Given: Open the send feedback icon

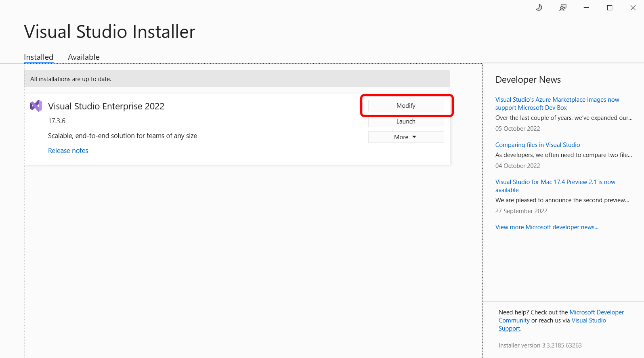Looking at the screenshot, I should [562, 8].
